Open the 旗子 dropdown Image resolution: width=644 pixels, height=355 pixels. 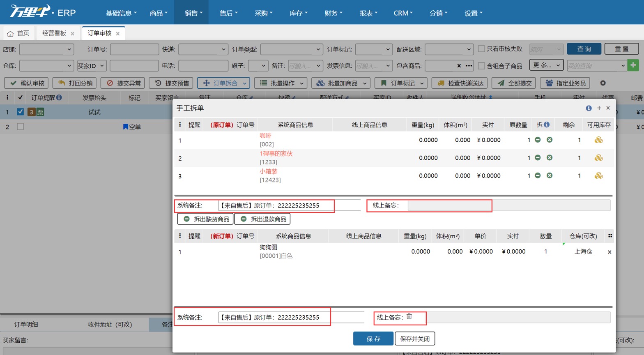click(x=258, y=66)
